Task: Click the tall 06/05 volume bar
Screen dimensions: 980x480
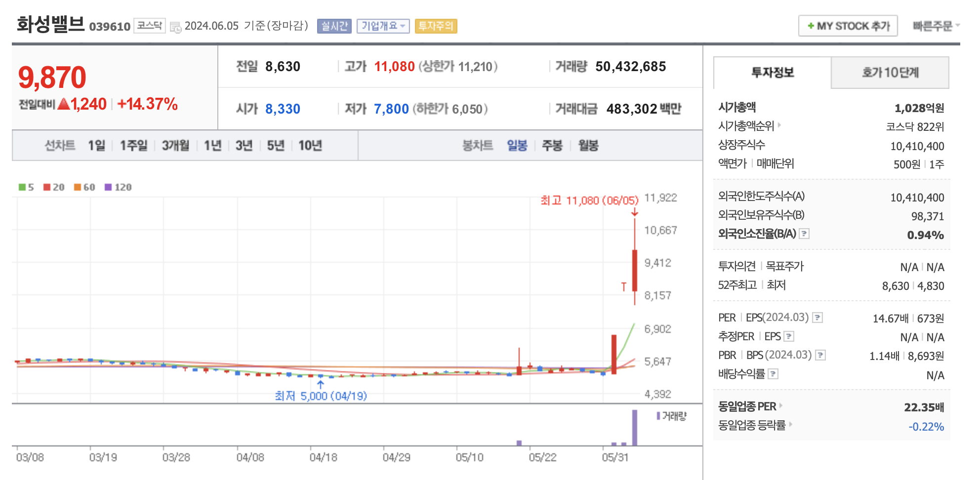Action: click(x=635, y=428)
